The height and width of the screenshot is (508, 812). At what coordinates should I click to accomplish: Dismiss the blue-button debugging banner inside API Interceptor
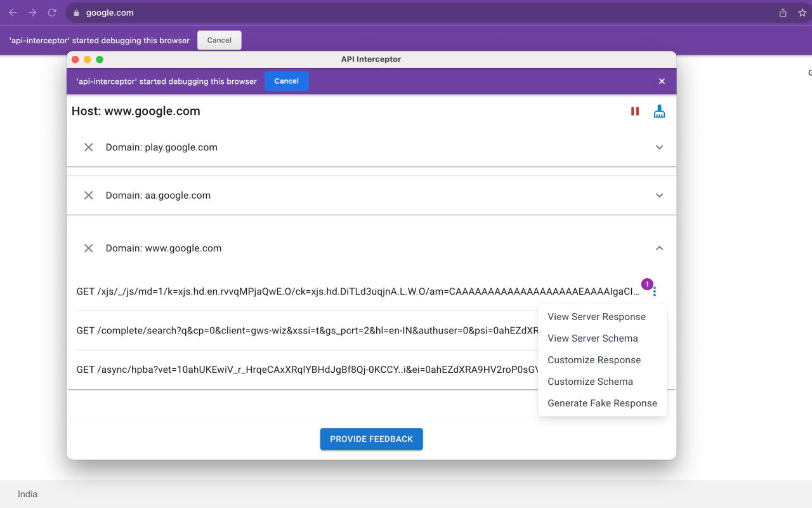pos(662,81)
